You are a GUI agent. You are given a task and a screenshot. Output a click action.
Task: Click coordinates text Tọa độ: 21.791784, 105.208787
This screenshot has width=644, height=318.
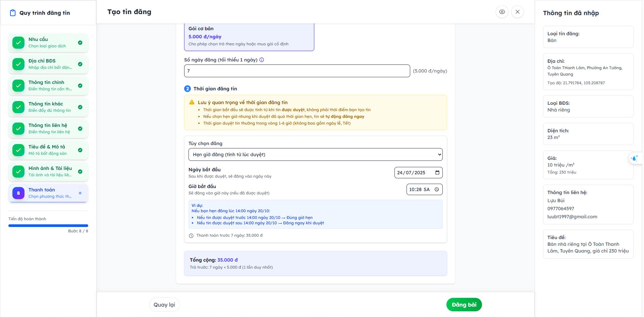576,83
